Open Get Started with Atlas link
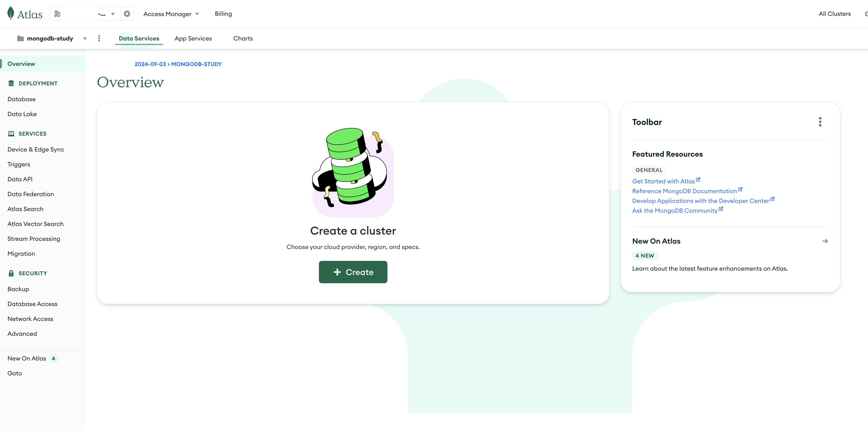868x431 pixels. [663, 181]
